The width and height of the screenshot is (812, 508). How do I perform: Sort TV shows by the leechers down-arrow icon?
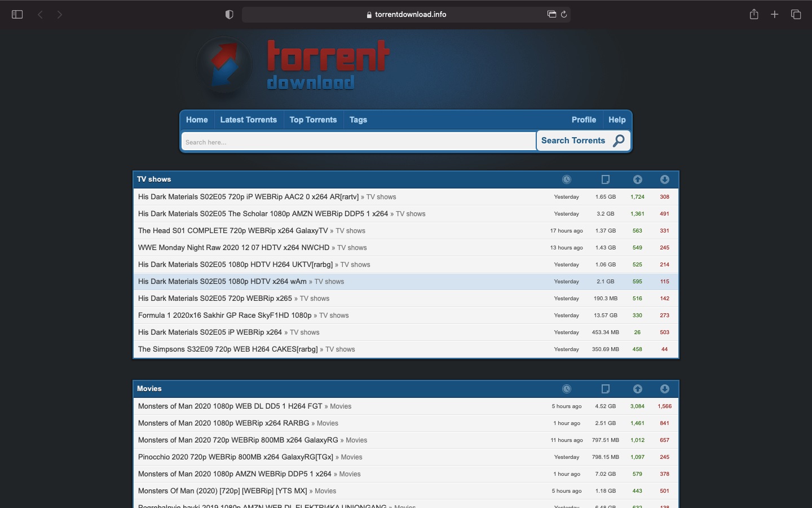tap(665, 179)
